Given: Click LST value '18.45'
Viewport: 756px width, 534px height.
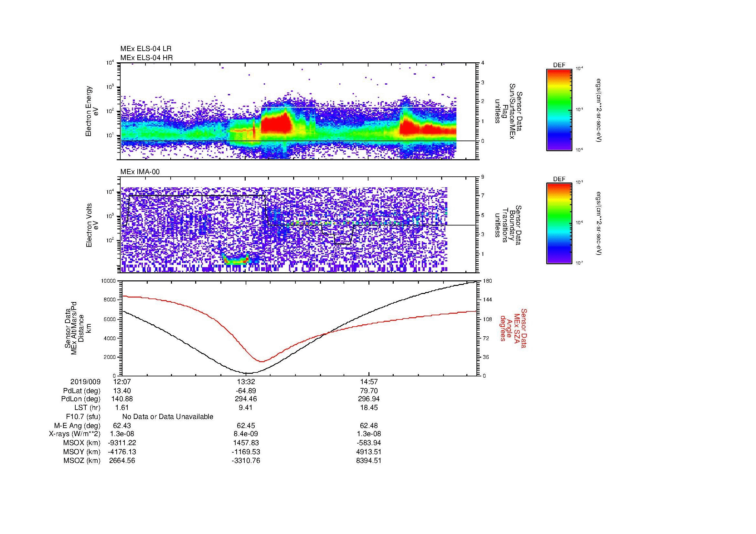Looking at the screenshot, I should point(369,408).
